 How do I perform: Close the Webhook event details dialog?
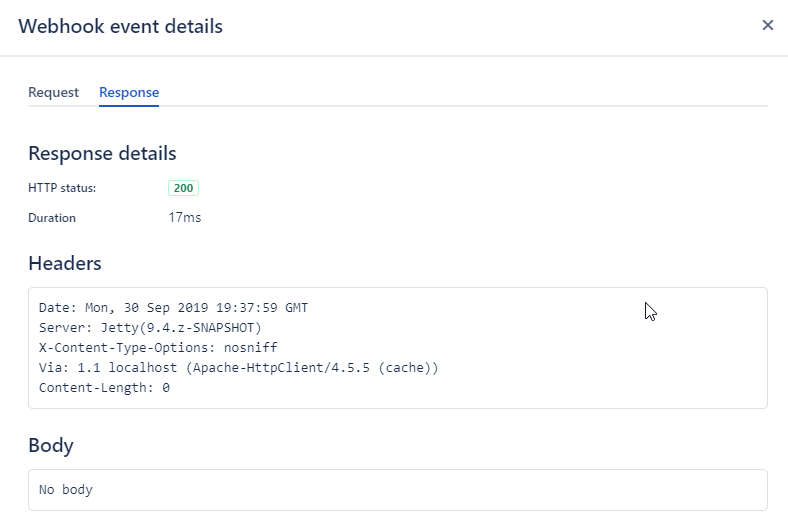click(768, 25)
